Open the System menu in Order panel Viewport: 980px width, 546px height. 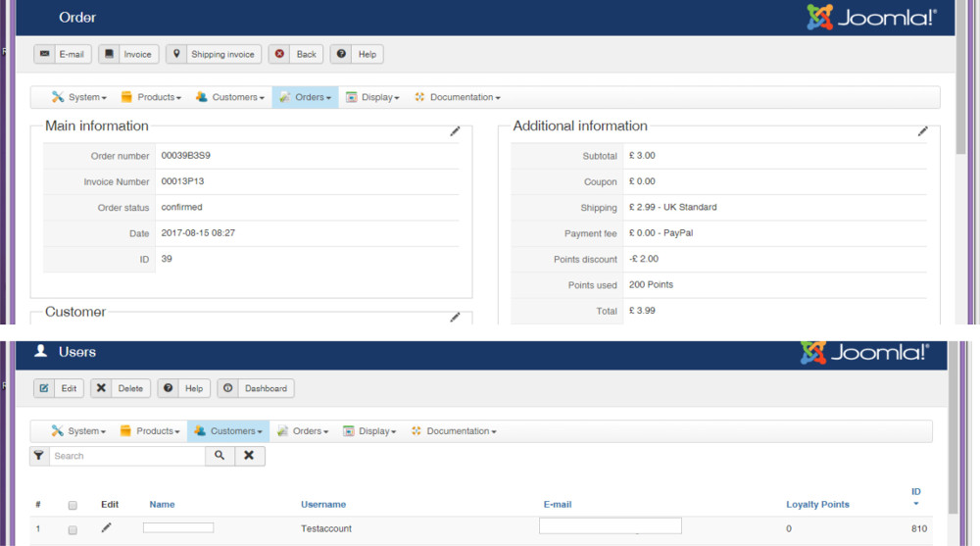(78, 97)
